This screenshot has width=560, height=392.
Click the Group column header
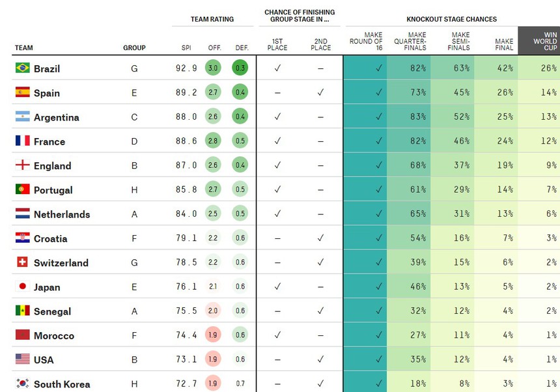134,48
